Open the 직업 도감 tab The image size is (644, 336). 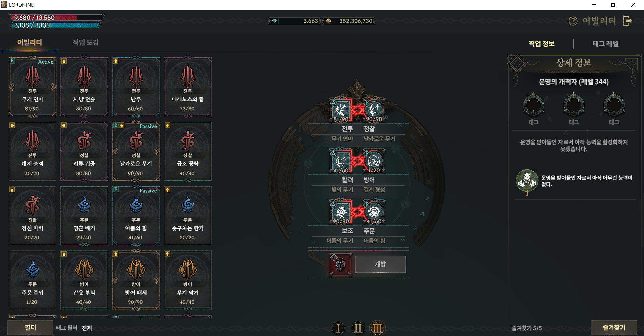click(x=86, y=42)
